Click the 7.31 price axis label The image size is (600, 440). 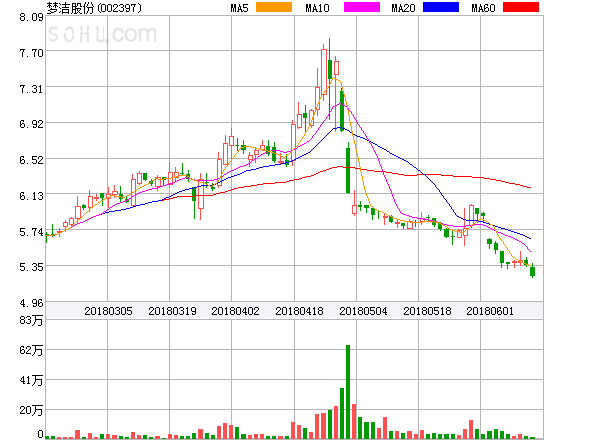click(32, 89)
